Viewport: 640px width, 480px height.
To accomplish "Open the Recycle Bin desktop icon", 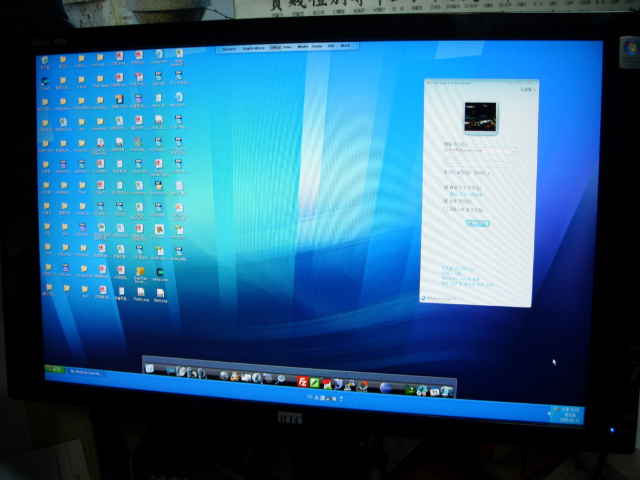I will click(x=44, y=62).
